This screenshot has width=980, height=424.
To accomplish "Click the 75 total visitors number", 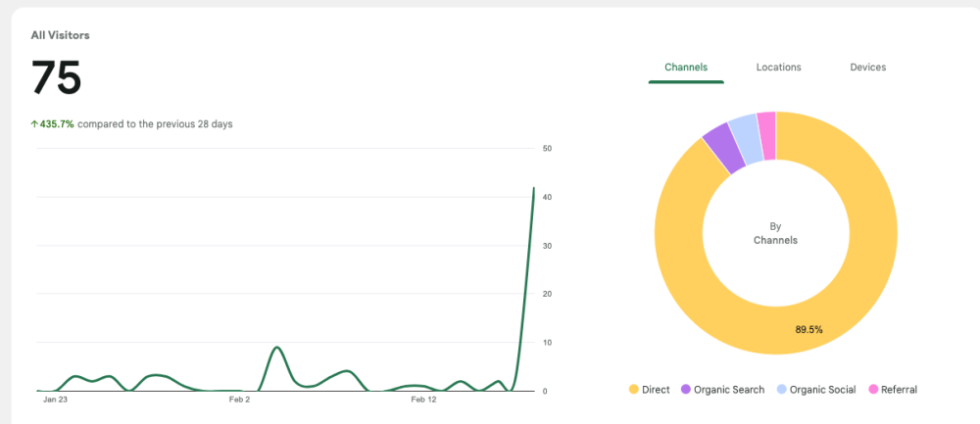I will click(56, 78).
